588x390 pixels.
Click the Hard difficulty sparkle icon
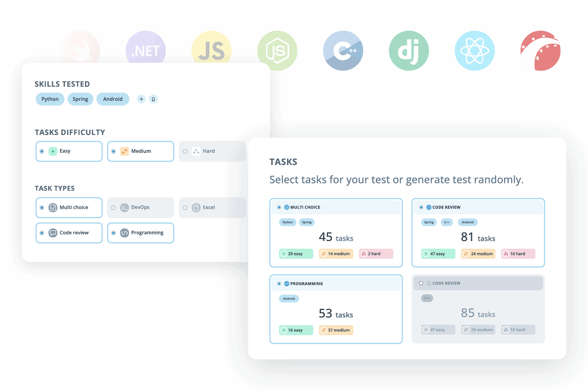pos(196,151)
